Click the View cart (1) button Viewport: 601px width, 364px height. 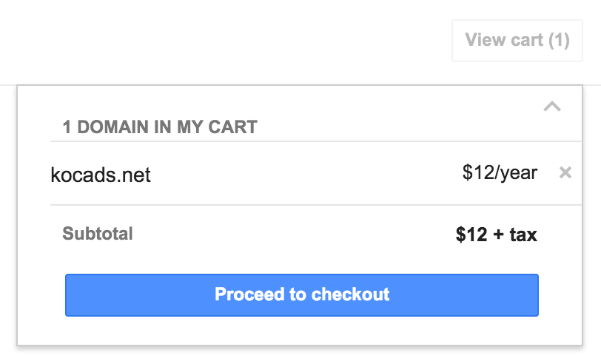pos(517,40)
